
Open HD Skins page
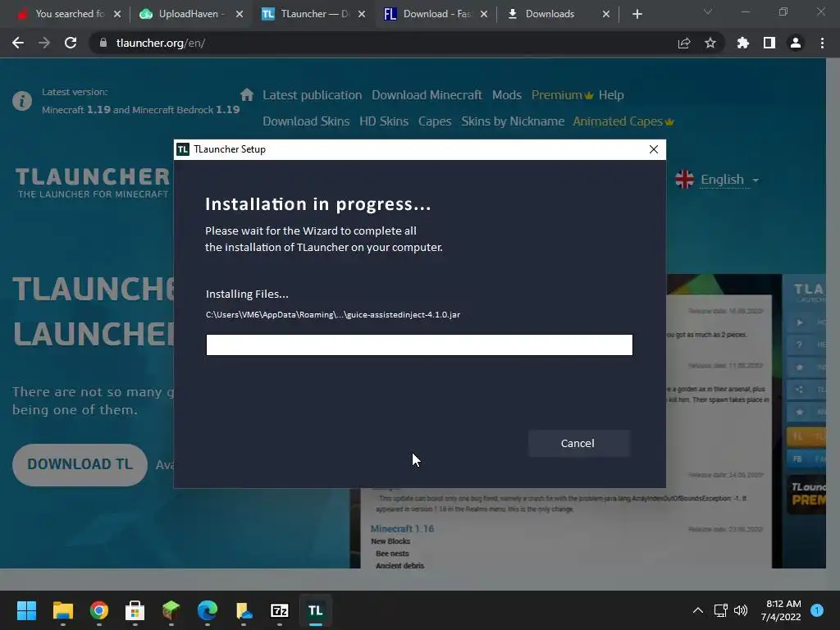[x=384, y=121]
